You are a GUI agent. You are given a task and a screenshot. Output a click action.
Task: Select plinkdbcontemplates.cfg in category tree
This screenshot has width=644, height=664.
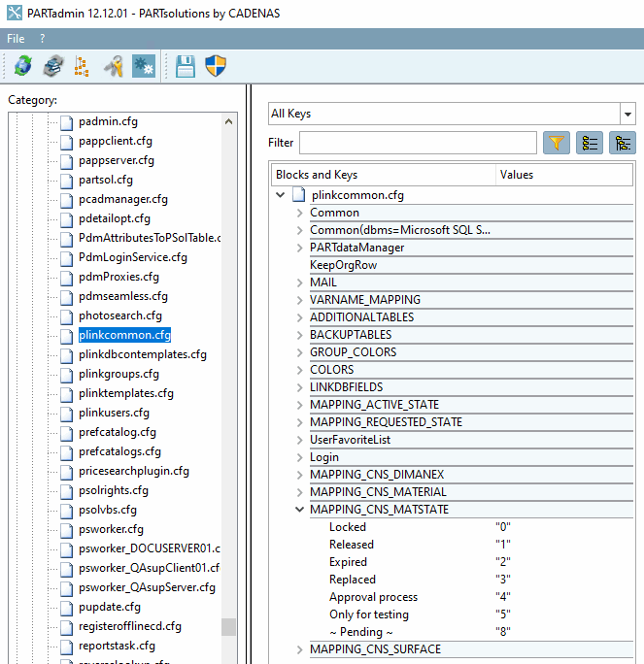click(x=143, y=354)
